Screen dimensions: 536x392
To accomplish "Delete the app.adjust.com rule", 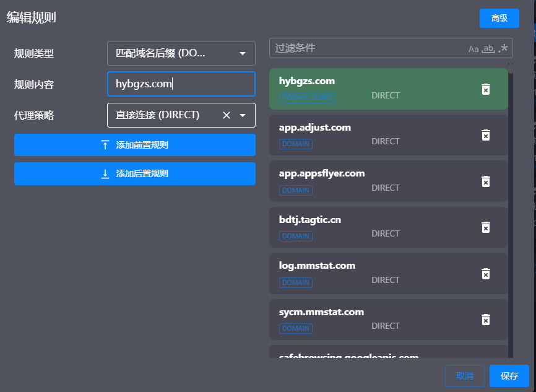I will (486, 135).
